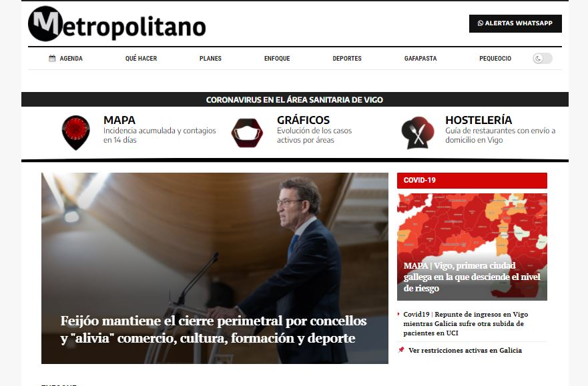The width and height of the screenshot is (588, 386).
Task: Click the ALERTAS WHATSAPP button
Action: click(x=515, y=23)
